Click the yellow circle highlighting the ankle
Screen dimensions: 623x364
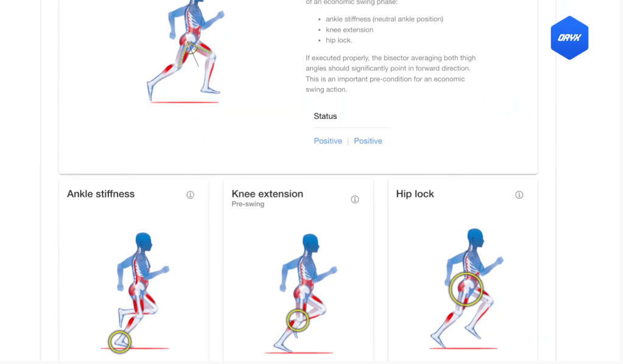coord(119,341)
